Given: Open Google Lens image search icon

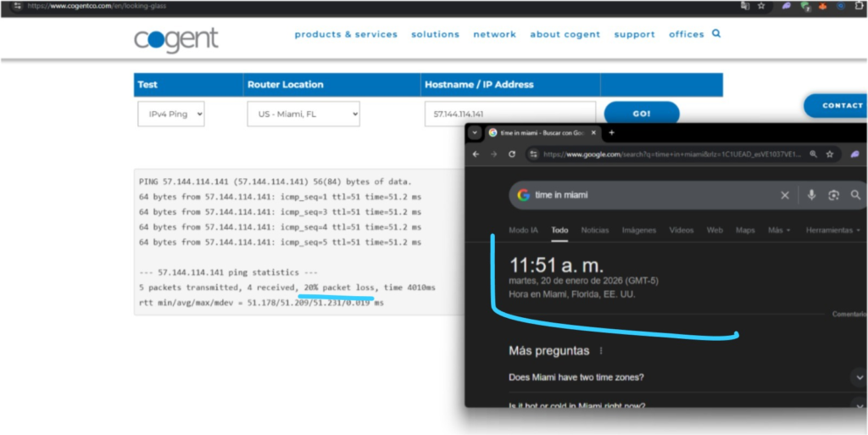Looking at the screenshot, I should pos(833,195).
